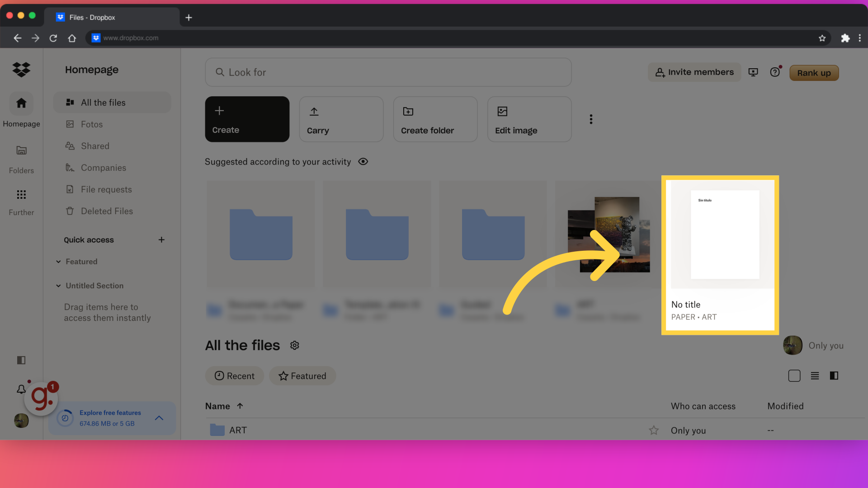
Task: Toggle the All the files settings gear
Action: (293, 345)
